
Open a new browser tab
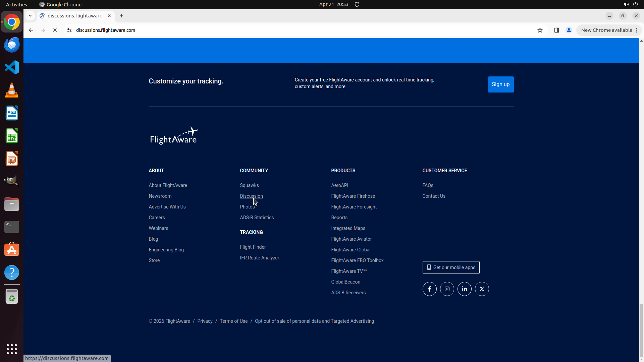click(121, 16)
